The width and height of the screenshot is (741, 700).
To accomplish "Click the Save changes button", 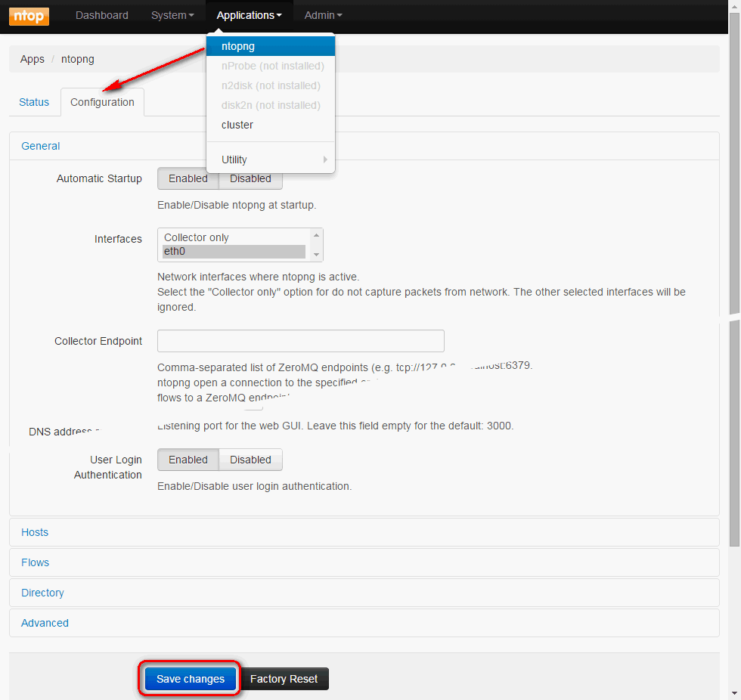I will [191, 679].
